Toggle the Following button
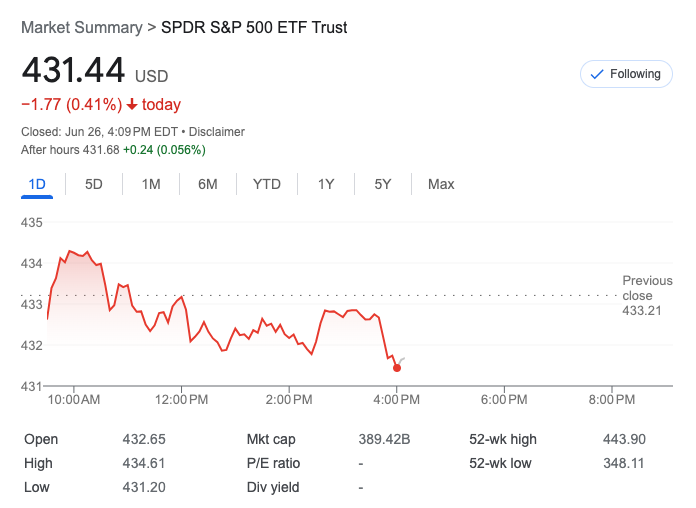696x508 pixels. pos(627,74)
